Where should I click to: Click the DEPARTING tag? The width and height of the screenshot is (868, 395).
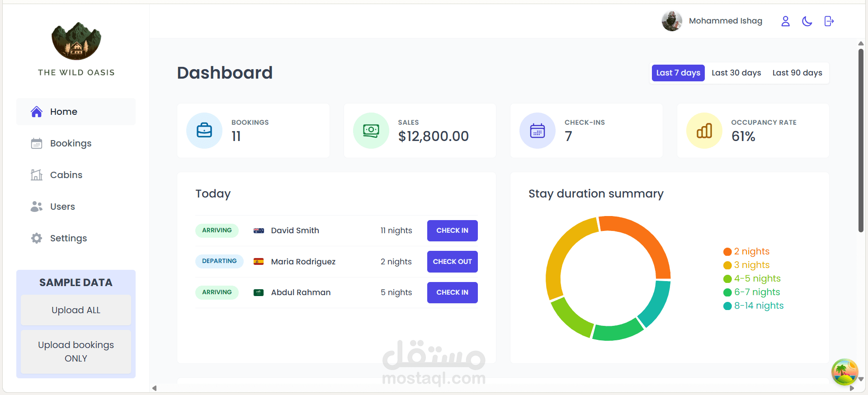click(219, 261)
